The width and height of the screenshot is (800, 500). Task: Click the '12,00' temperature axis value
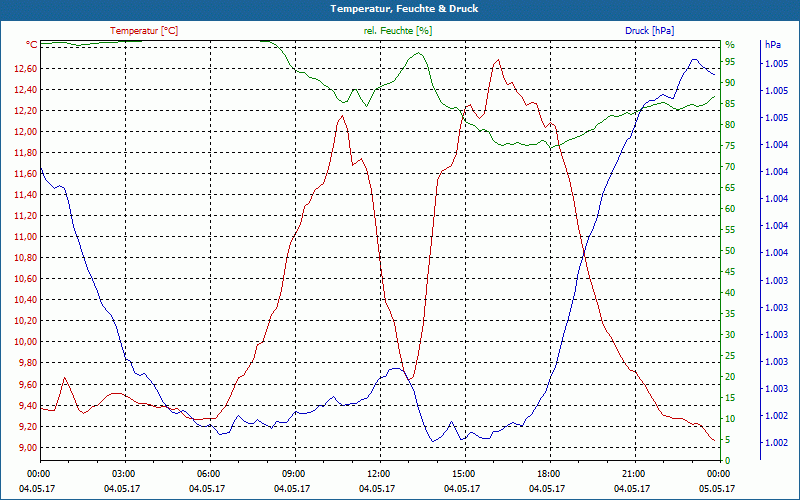point(24,132)
